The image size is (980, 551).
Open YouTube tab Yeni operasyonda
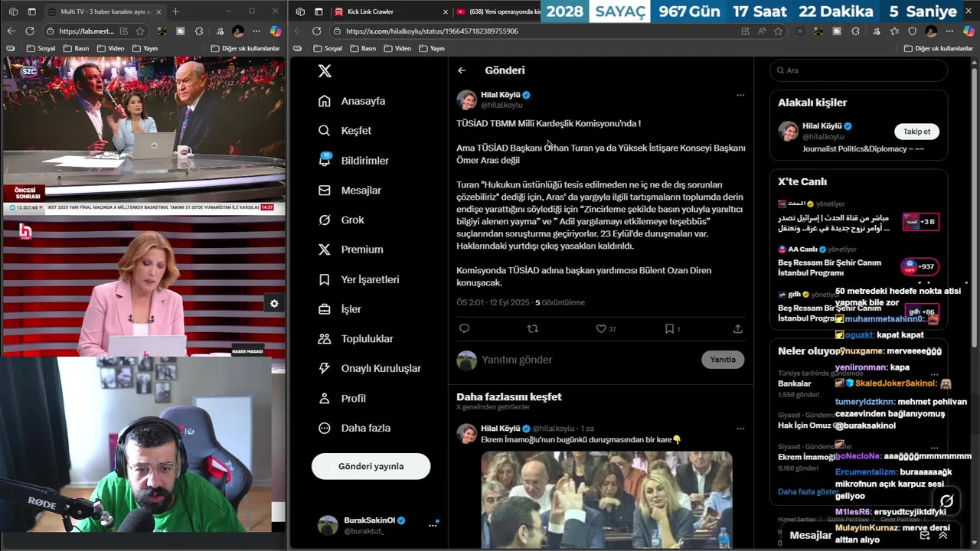498,11
